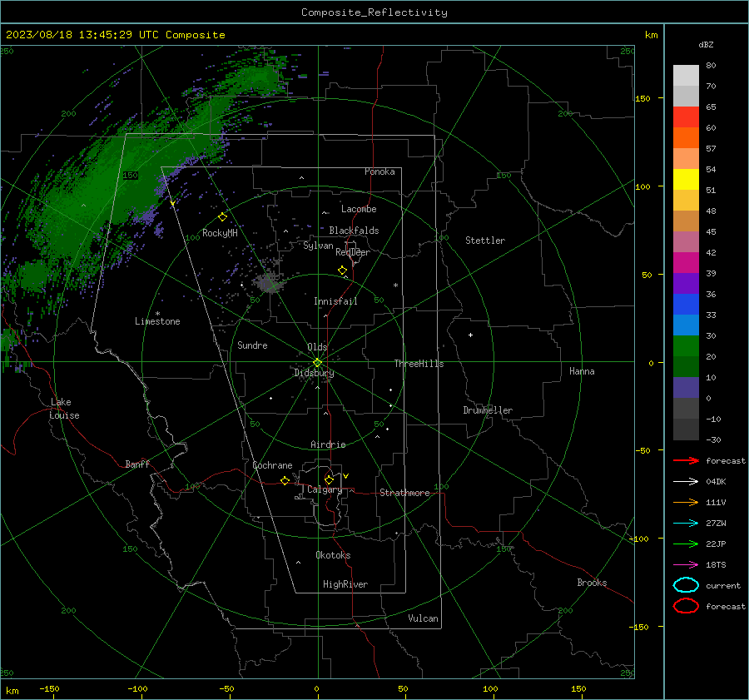
Task: Select the yellow 54 dBZ color swatch
Action: [x=686, y=179]
